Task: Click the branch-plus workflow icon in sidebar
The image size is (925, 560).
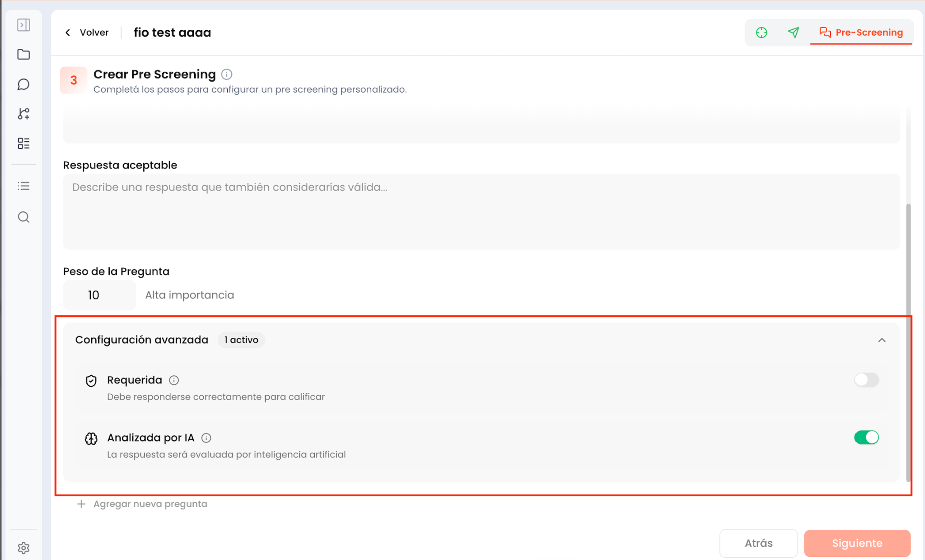Action: pyautogui.click(x=23, y=114)
